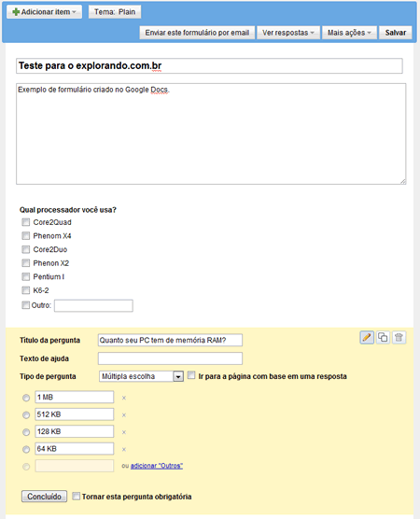Click the duplicate question icon

click(x=383, y=337)
